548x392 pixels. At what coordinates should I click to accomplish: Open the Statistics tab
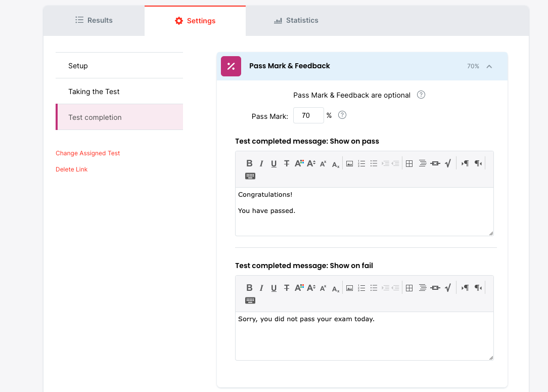[x=296, y=21]
